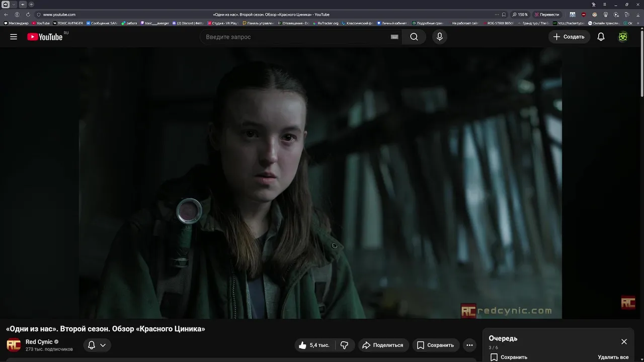Screen dimensions: 644x362
Task: Go to the YouTube home logo
Action: [45, 37]
